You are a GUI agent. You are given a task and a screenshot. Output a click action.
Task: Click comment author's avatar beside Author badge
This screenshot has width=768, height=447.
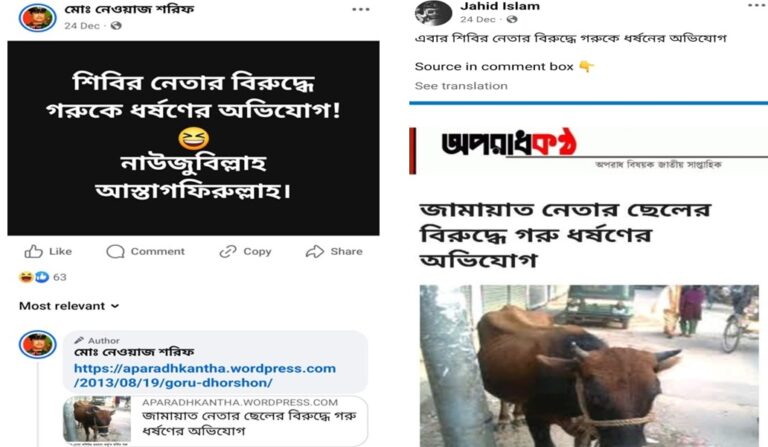point(38,344)
